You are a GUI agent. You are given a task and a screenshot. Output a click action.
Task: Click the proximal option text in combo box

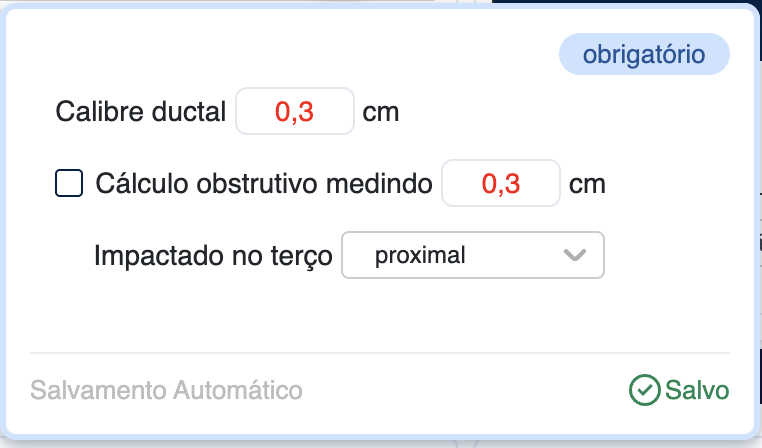420,255
